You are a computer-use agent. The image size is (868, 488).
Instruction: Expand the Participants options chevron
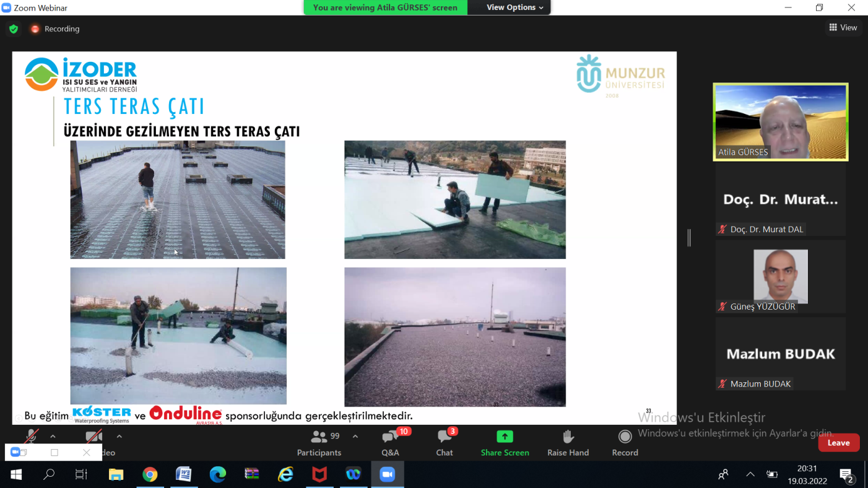[x=355, y=437]
